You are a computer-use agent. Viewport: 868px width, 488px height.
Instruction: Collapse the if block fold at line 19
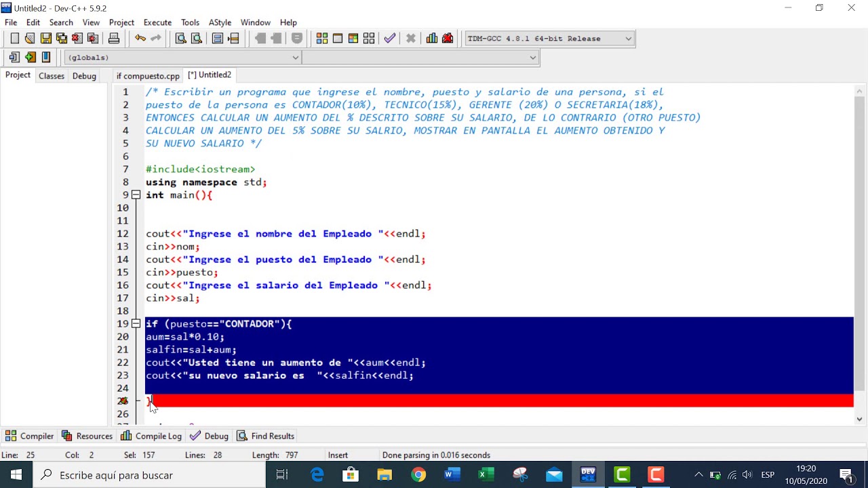click(136, 324)
